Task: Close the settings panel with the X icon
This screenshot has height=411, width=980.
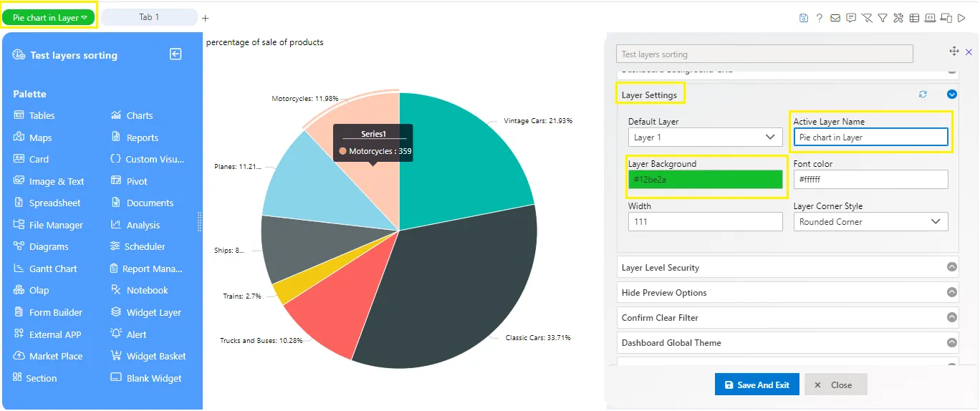Action: click(x=969, y=52)
